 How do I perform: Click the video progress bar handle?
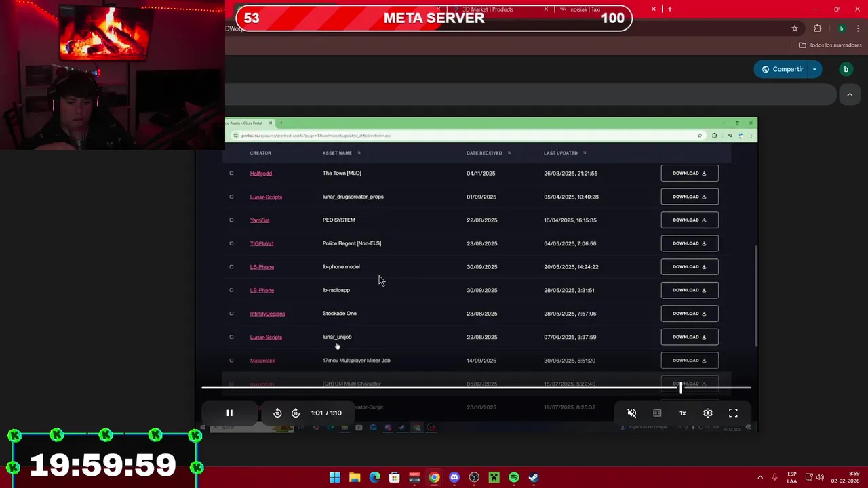pos(680,388)
